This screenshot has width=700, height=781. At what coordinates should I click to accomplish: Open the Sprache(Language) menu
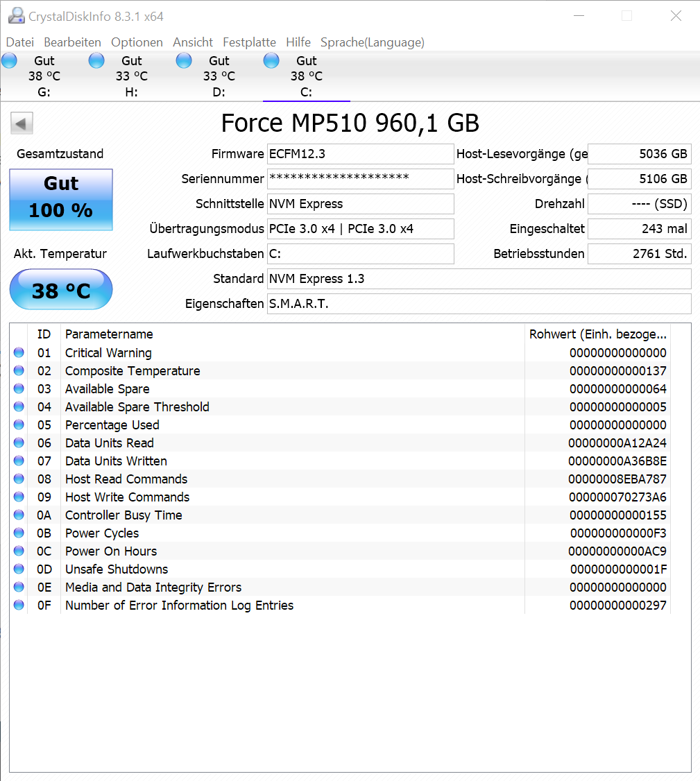point(373,42)
